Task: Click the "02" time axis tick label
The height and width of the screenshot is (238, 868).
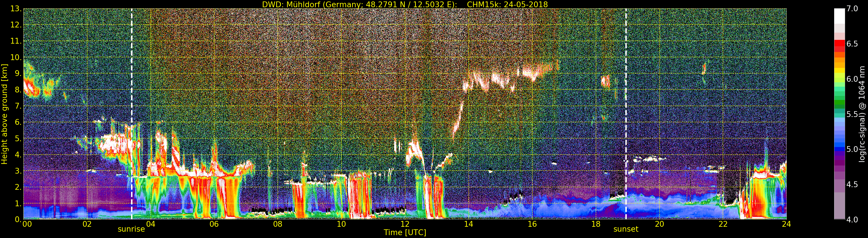Action: click(x=87, y=224)
